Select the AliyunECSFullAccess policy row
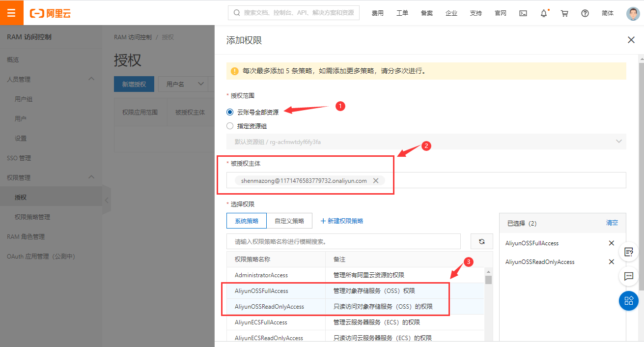 pos(355,322)
